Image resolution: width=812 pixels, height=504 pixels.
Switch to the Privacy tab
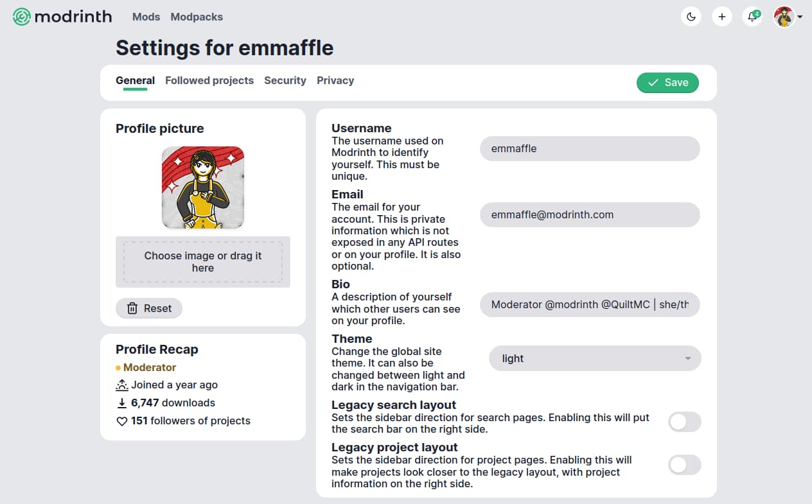click(x=335, y=80)
